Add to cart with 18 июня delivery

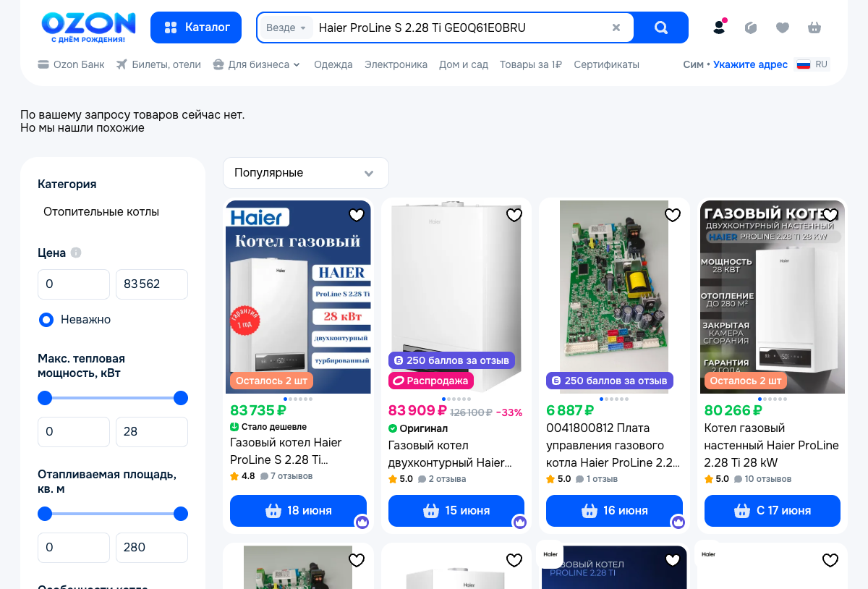(298, 511)
